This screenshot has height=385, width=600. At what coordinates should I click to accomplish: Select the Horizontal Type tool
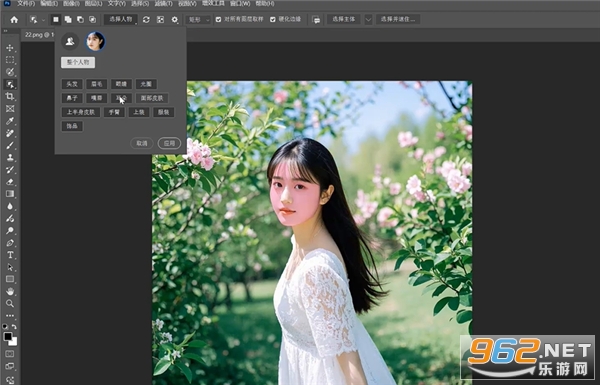click(10, 255)
